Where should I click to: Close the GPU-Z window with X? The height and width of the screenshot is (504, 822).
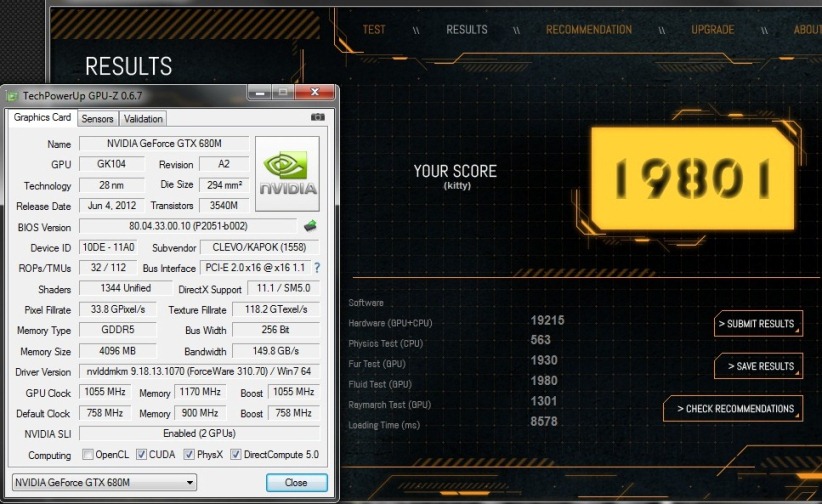(315, 92)
